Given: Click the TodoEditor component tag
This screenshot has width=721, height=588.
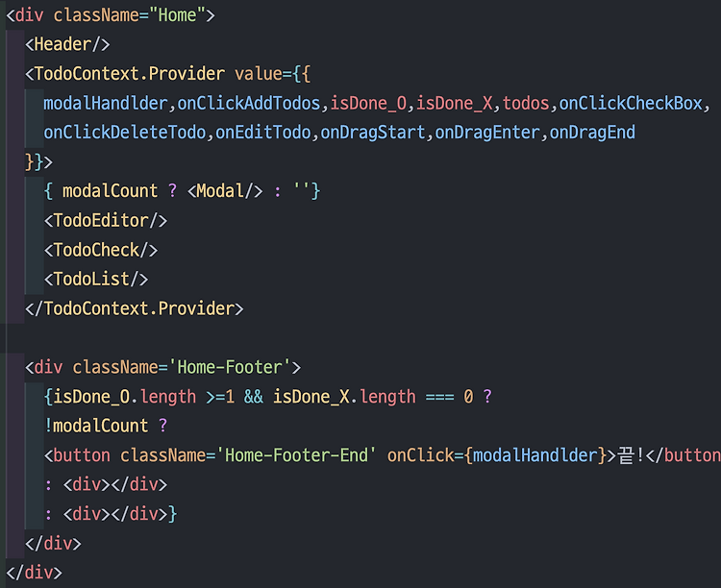Looking at the screenshot, I should [x=106, y=221].
